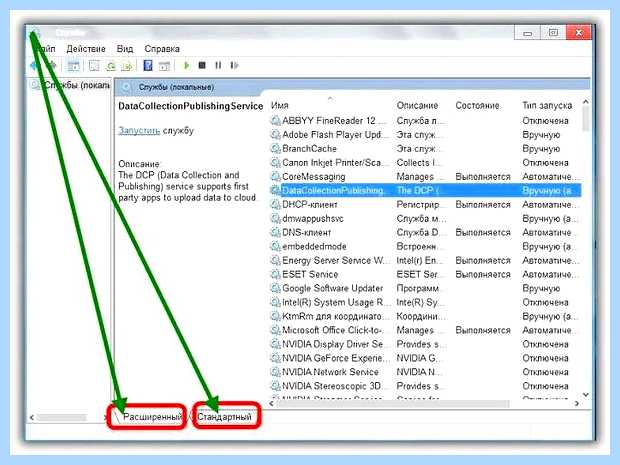Click the icon in the Службы (локальные) header
The width and height of the screenshot is (620, 465).
[126, 87]
